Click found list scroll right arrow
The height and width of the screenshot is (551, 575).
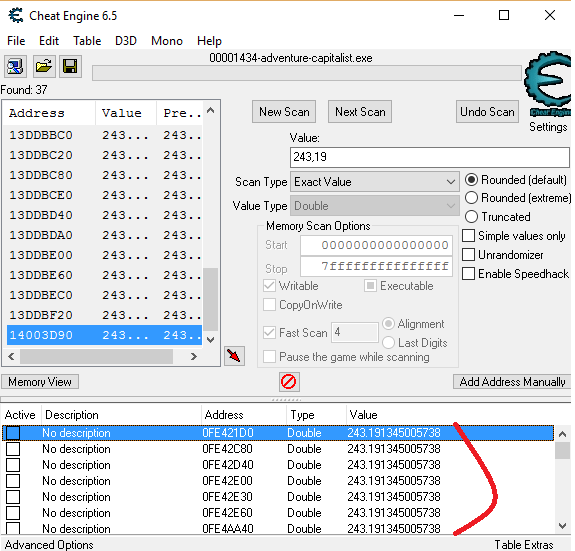pyautogui.click(x=194, y=356)
